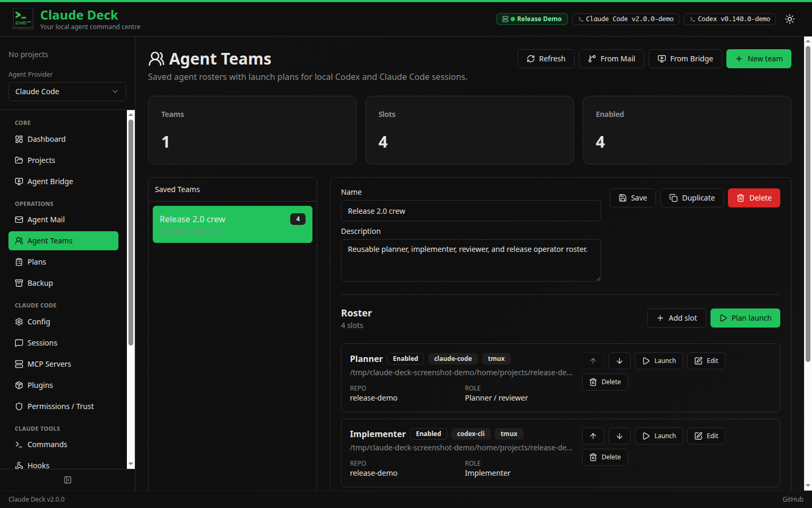Click the team Name input field
This screenshot has height=508, width=812.
point(470,211)
